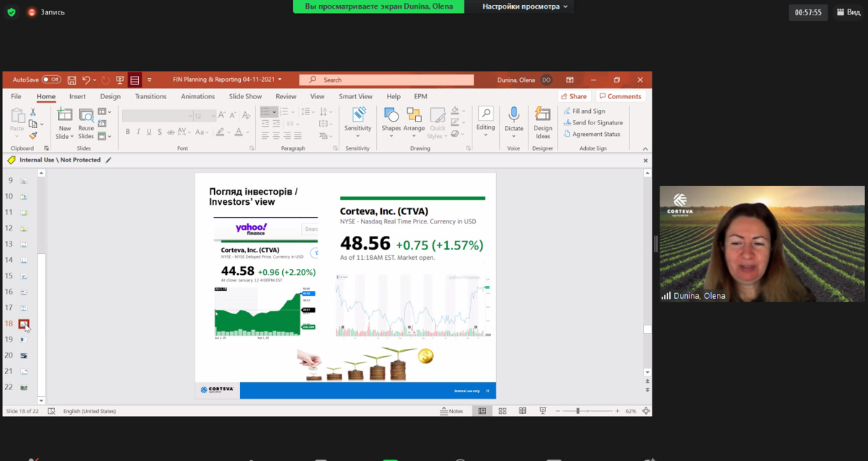Open the Smart View tab
This screenshot has height=461, width=868.
tap(355, 96)
